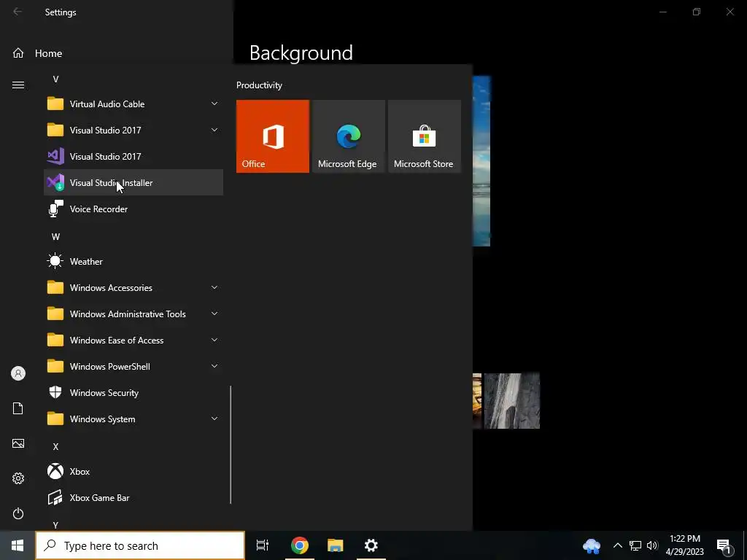
Task: Open volume speaker tray icon
Action: tap(652, 545)
